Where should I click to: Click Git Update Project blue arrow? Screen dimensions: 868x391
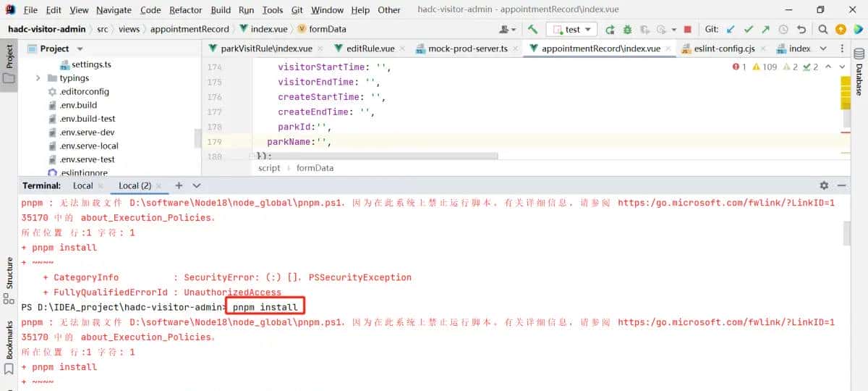coord(731,30)
